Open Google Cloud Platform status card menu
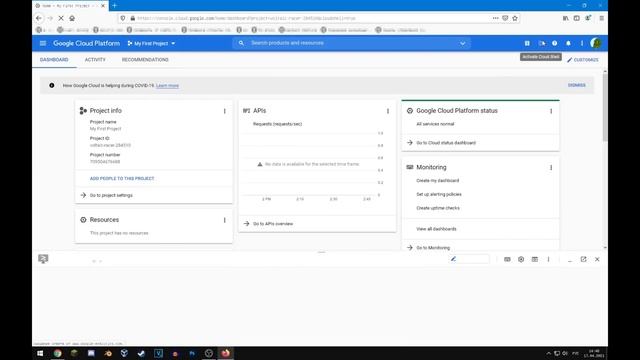Screen dimensions: 640x360 click(x=551, y=111)
